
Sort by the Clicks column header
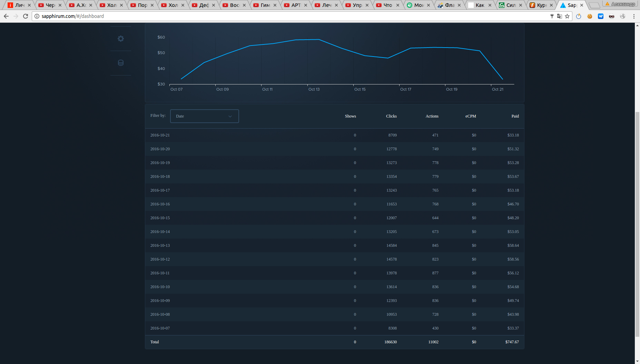tap(391, 116)
